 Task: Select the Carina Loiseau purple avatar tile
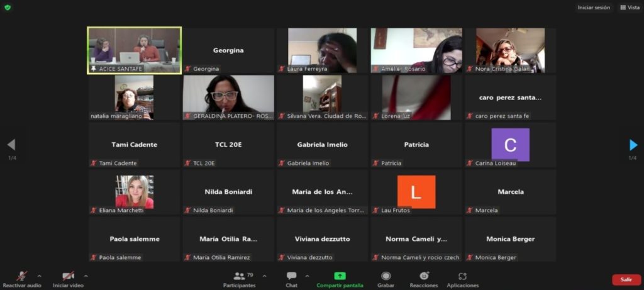(510, 145)
